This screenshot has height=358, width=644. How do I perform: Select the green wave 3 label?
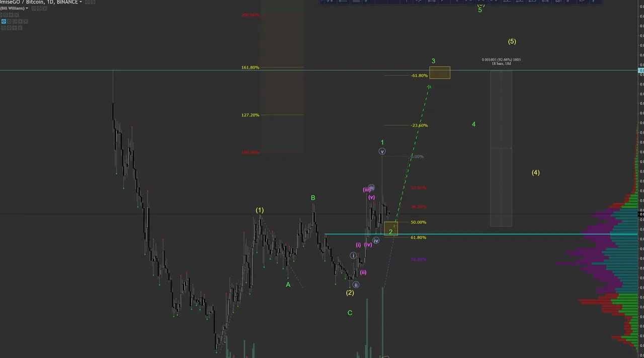tap(433, 61)
